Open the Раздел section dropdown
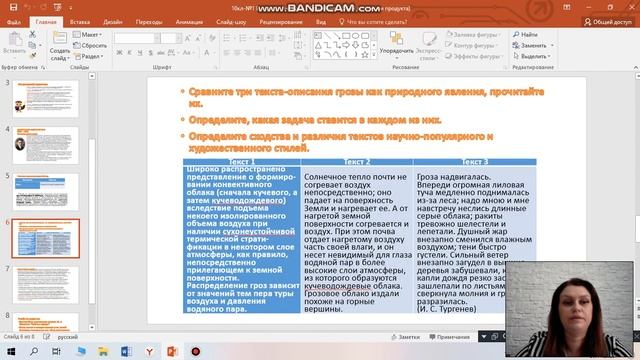Image resolution: width=640 pixels, height=360 pixels. pos(89,56)
